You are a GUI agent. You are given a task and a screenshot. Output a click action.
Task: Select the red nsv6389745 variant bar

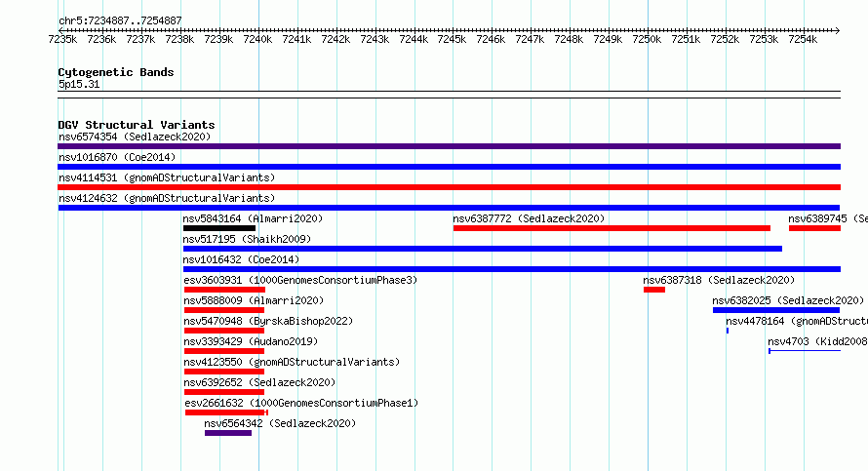point(815,228)
